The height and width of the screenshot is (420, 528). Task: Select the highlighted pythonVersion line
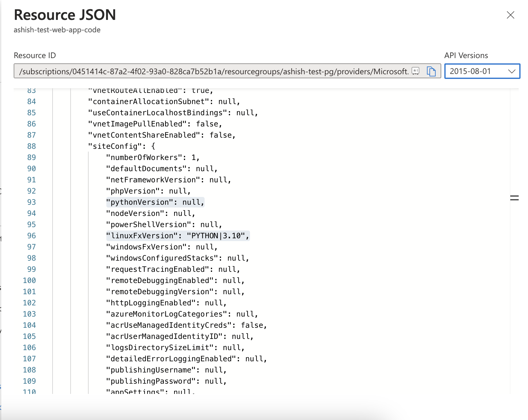(155, 202)
